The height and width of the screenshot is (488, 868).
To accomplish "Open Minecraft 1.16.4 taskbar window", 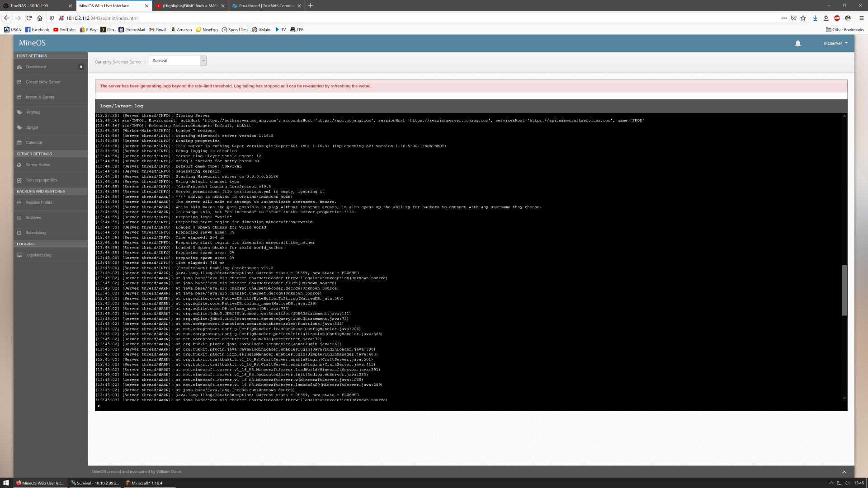I will coord(145,483).
